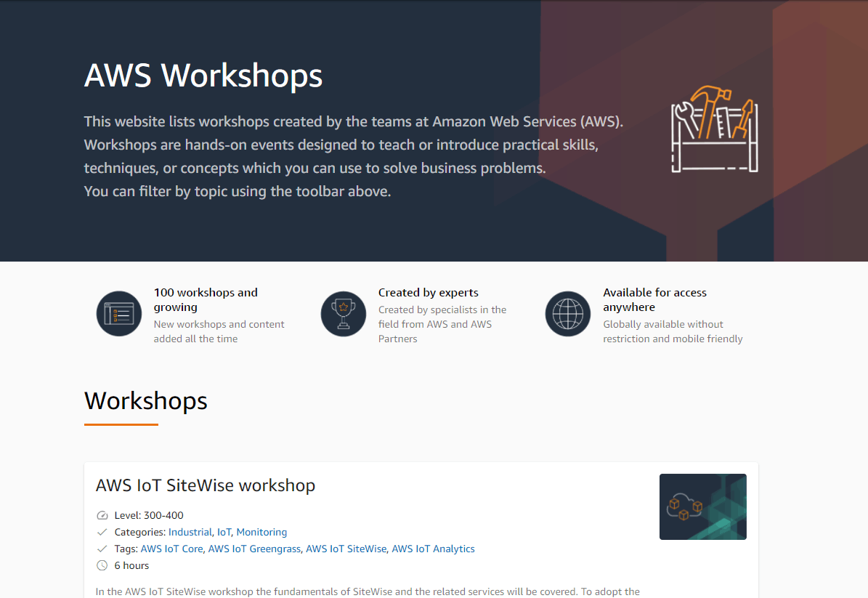Click the "Created by experts" heading
Screen dimensions: 868x598
pyautogui.click(x=428, y=292)
